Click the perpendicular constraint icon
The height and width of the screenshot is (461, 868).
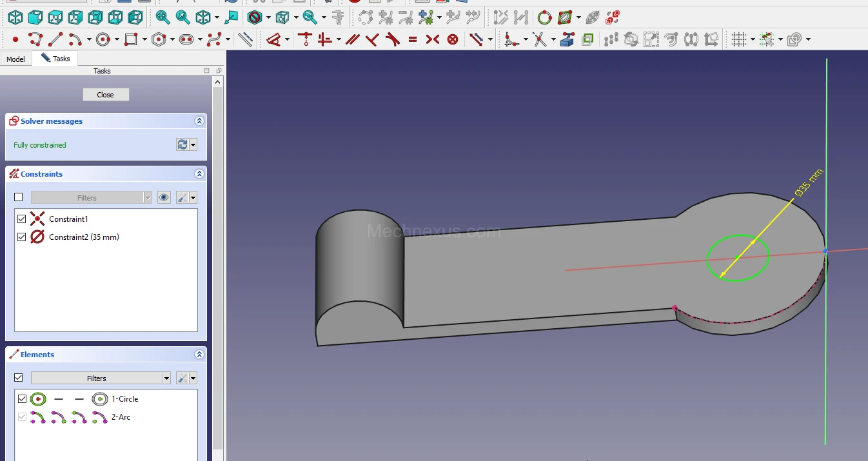tap(372, 40)
